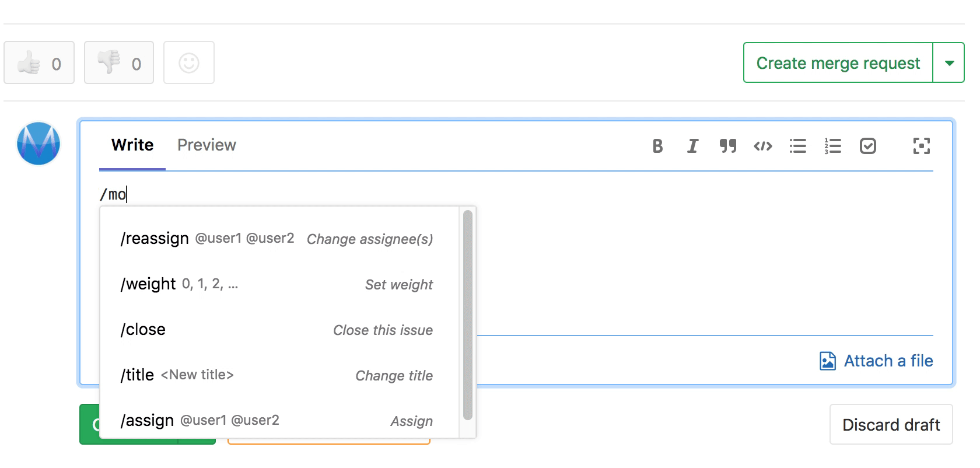The width and height of the screenshot is (980, 468).
Task: Toggle full screen editor mode
Action: [x=921, y=146]
